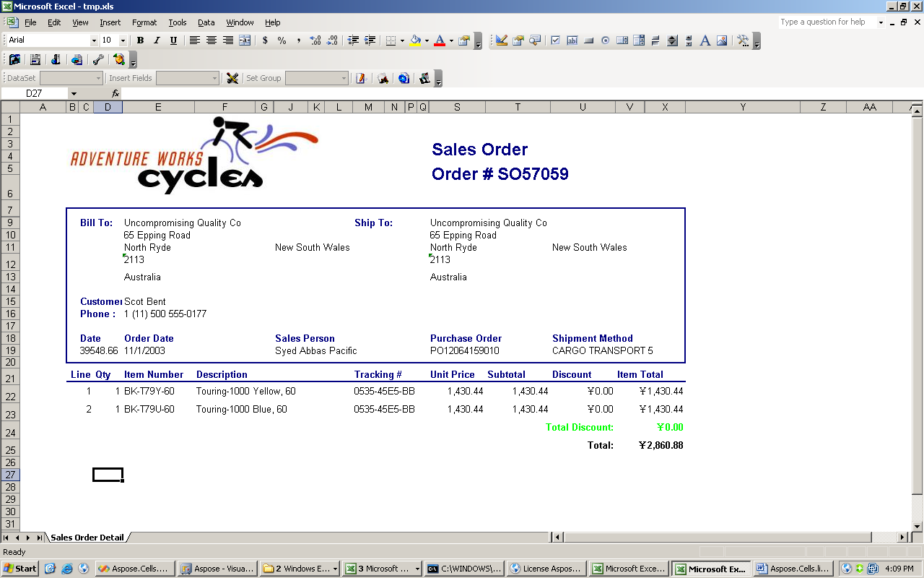The height and width of the screenshot is (578, 924).
Task: Open Font Color dropdown arrow
Action: coord(451,40)
